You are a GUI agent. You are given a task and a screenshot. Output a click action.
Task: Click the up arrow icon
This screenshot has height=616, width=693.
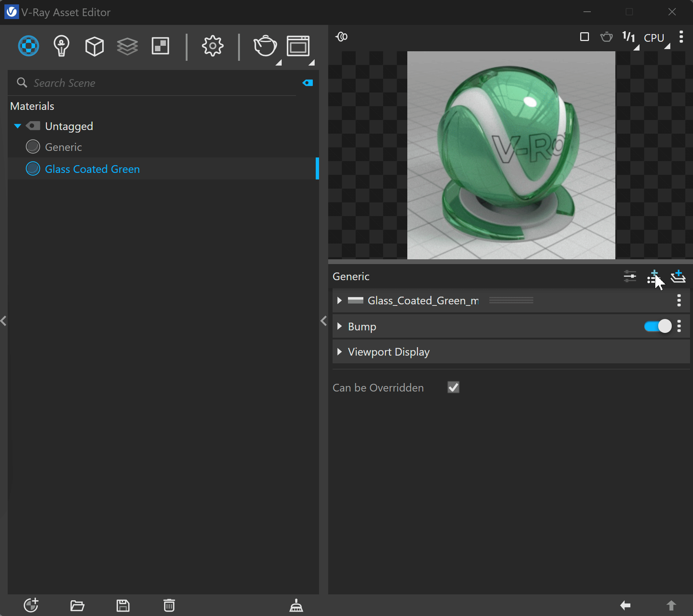tap(671, 605)
